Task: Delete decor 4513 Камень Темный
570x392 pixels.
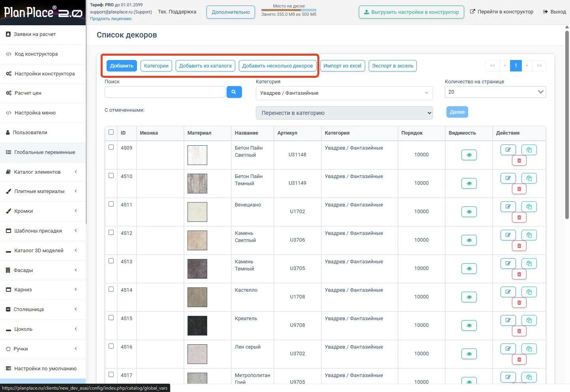Action: tap(519, 274)
